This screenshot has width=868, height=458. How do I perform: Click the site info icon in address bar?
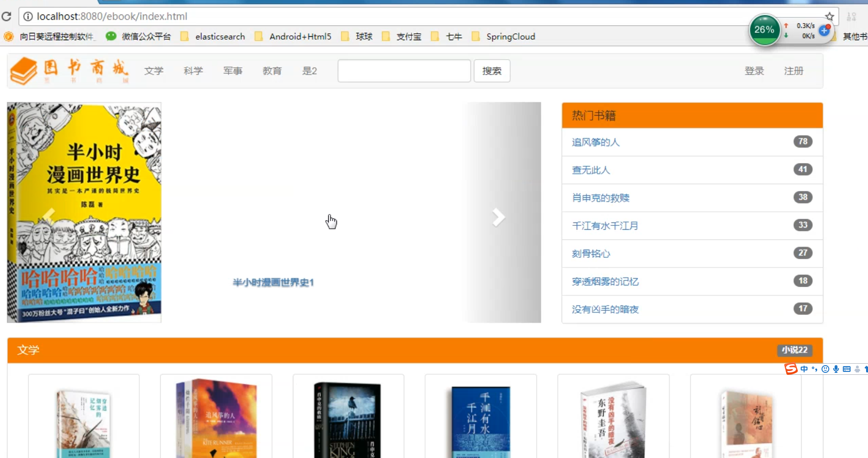pos(28,16)
